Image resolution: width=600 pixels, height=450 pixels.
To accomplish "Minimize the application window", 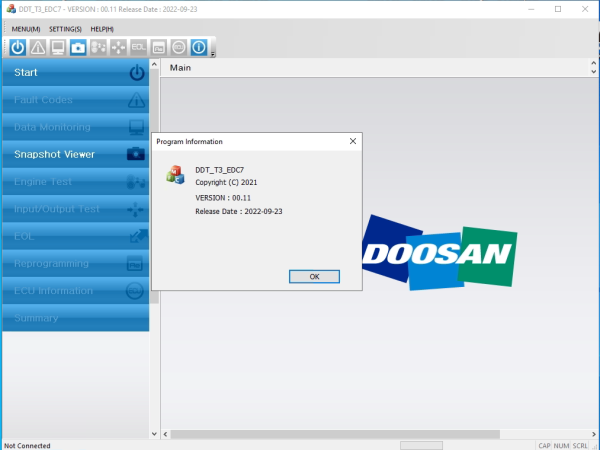I will [531, 9].
